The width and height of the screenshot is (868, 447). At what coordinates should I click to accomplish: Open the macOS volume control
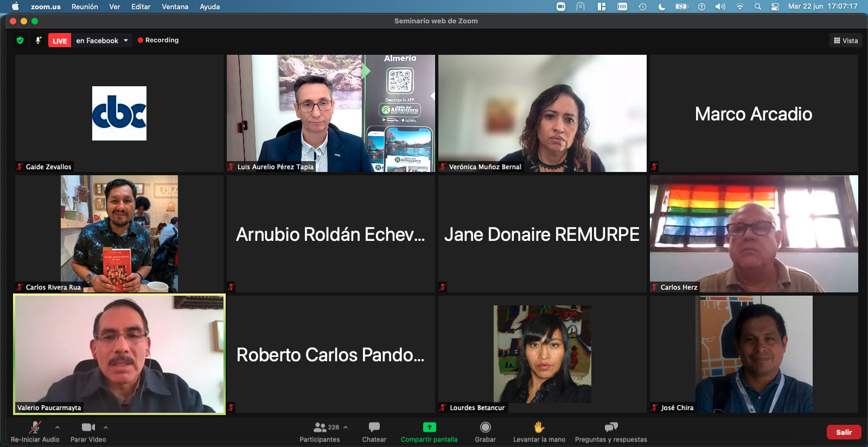[720, 7]
